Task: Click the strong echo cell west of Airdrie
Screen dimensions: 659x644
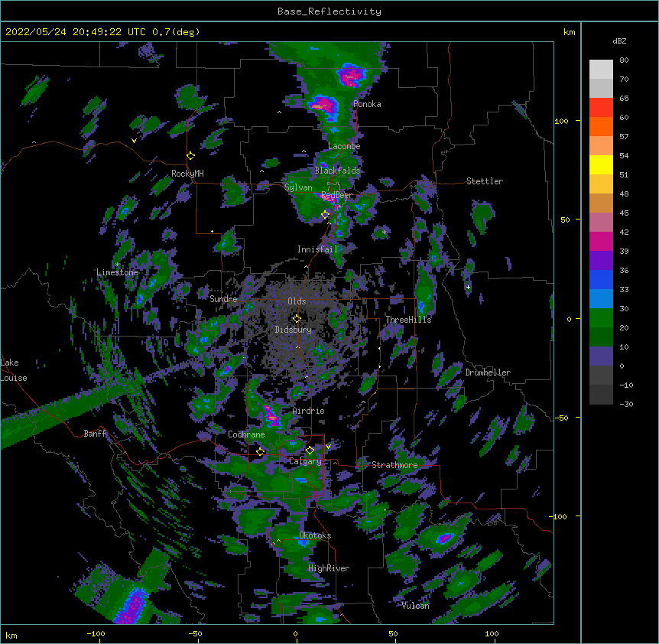Action: [x=271, y=415]
